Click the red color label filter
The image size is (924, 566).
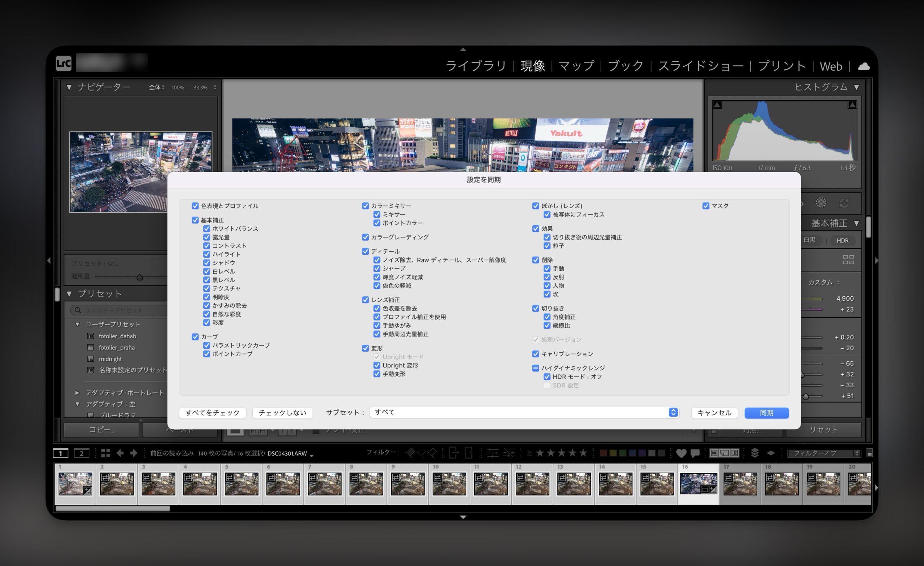click(603, 453)
